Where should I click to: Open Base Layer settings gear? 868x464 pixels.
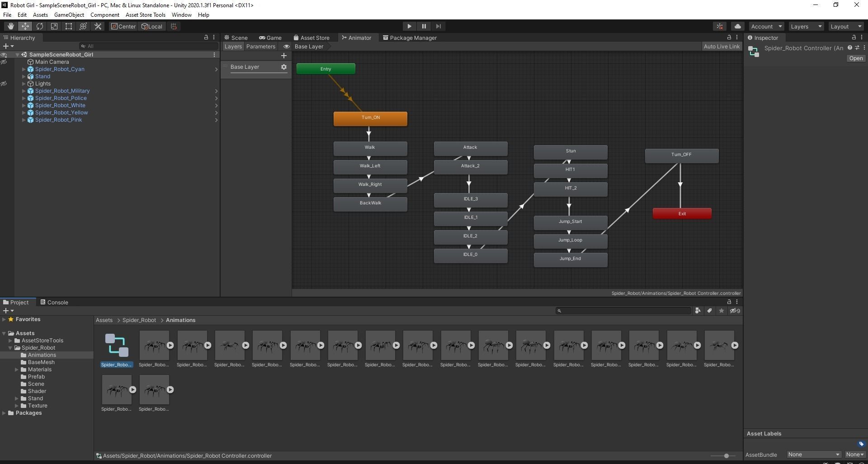284,67
